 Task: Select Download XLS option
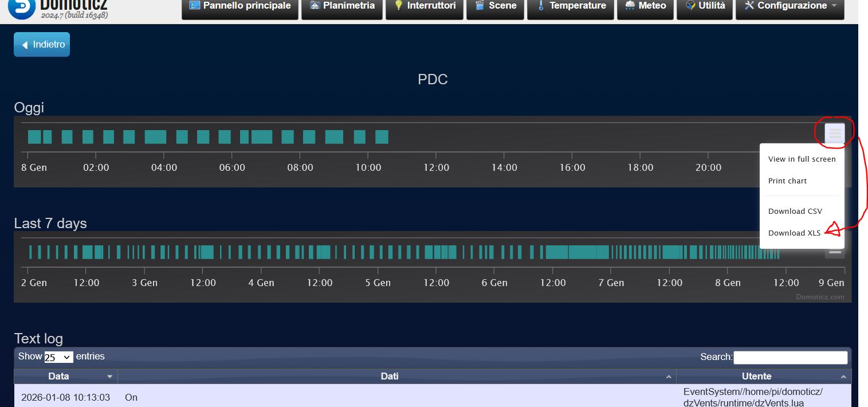794,233
